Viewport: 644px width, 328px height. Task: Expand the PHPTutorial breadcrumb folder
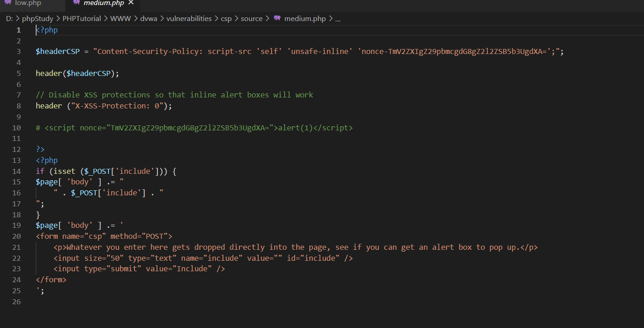coord(81,19)
